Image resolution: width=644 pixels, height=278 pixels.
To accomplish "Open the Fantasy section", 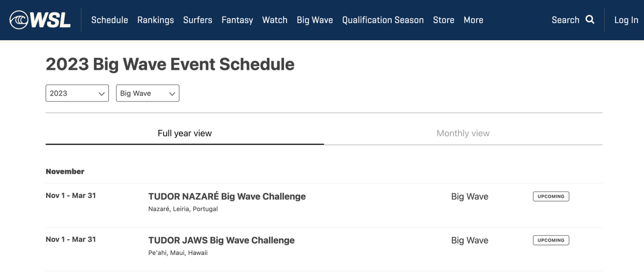I will 237,20.
